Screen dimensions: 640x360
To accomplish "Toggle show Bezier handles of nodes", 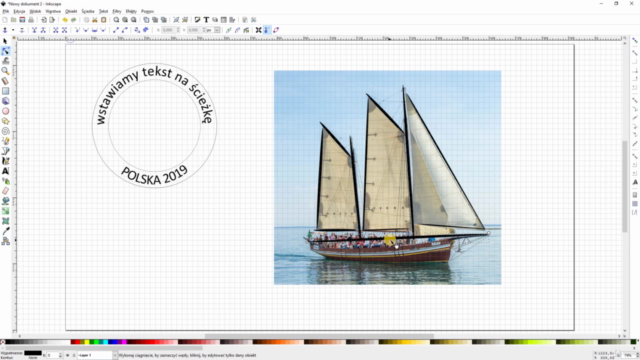I will tap(267, 30).
